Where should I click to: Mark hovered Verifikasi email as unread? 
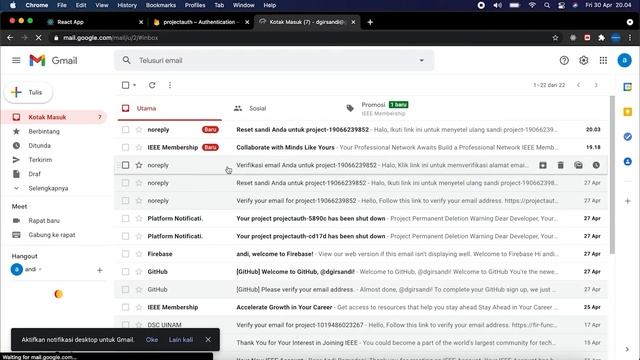pos(578,165)
